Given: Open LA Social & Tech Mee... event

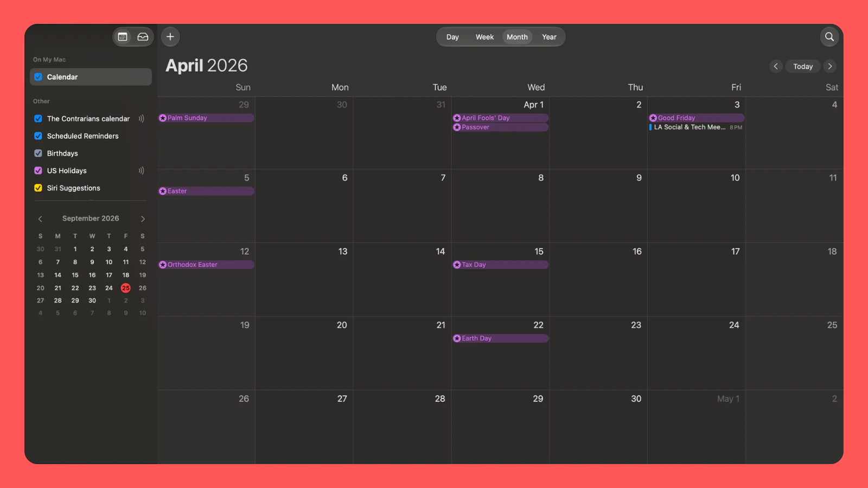Looking at the screenshot, I should (696, 127).
